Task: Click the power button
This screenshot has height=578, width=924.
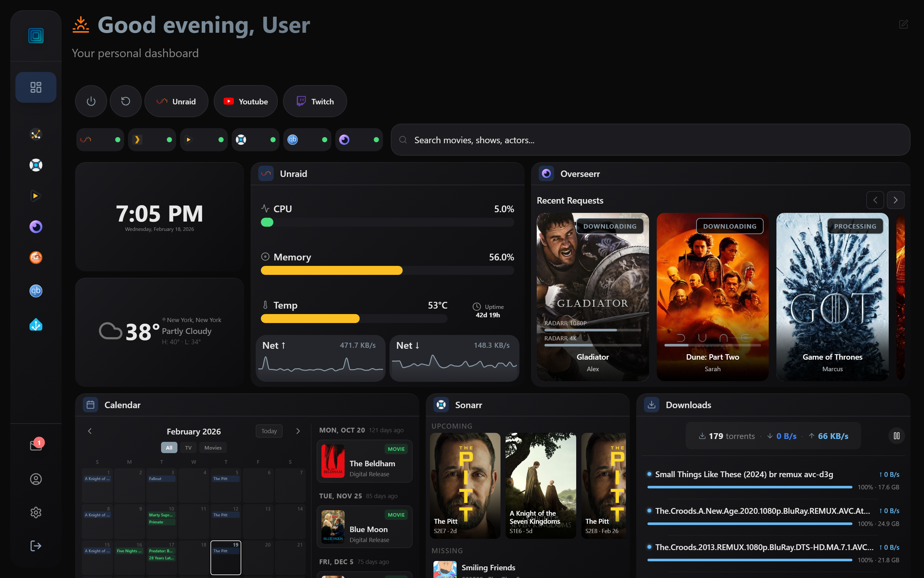Action: point(91,101)
